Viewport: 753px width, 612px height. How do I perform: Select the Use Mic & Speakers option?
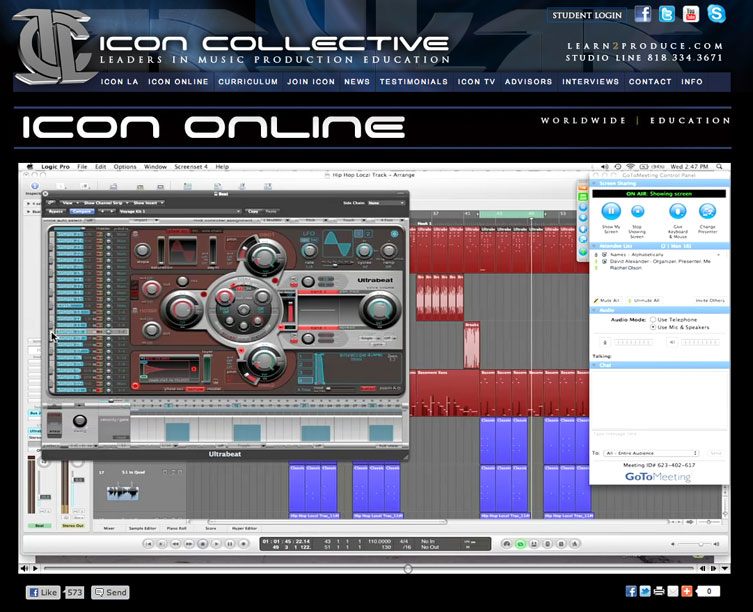point(653,327)
